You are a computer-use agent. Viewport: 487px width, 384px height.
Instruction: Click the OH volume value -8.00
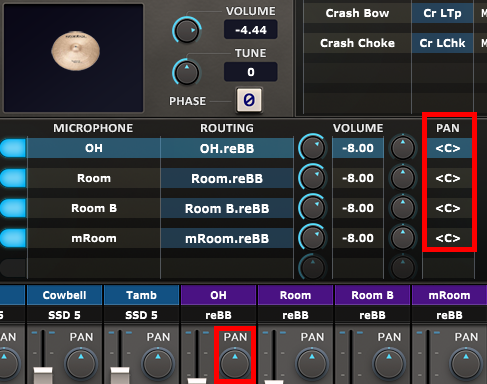click(x=358, y=148)
